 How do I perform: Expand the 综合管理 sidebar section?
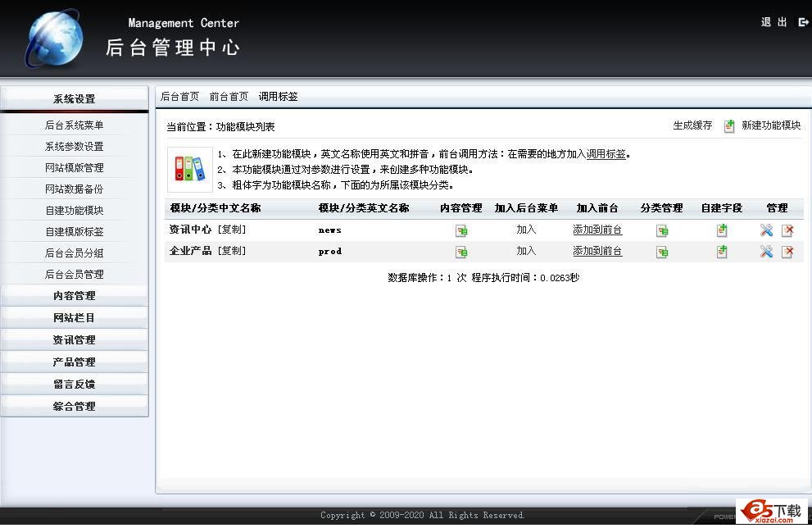pyautogui.click(x=74, y=406)
